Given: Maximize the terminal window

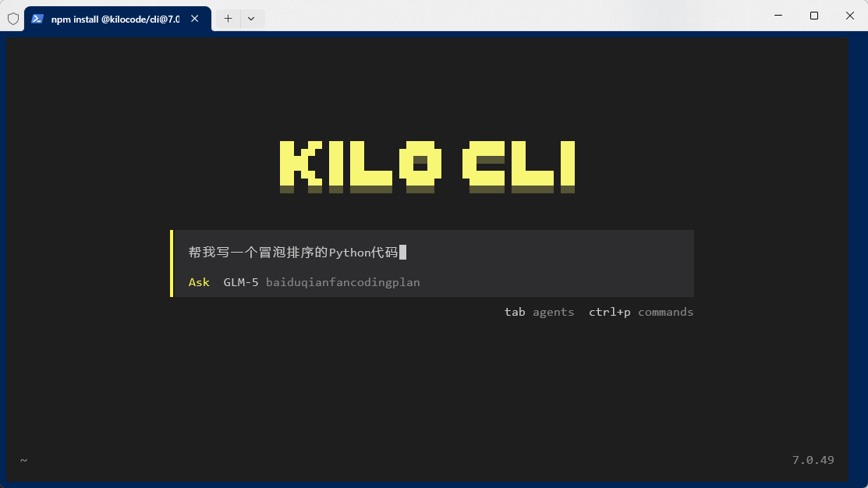Looking at the screenshot, I should click(x=814, y=16).
